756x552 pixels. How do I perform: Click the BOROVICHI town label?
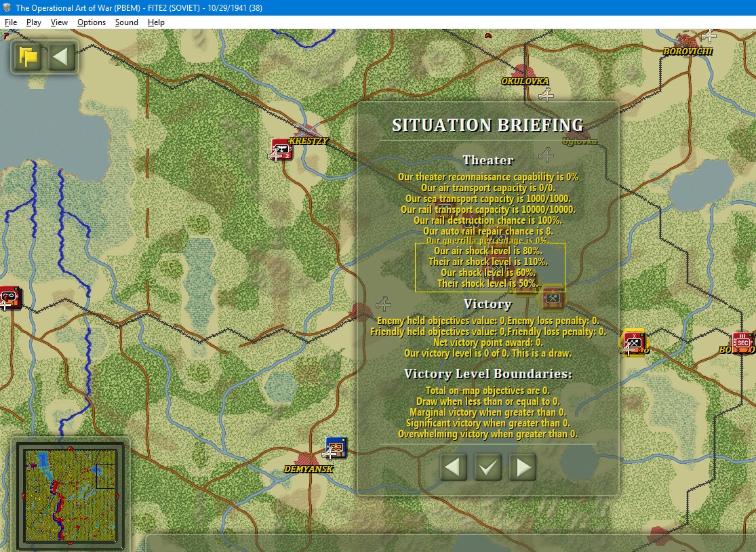click(688, 51)
